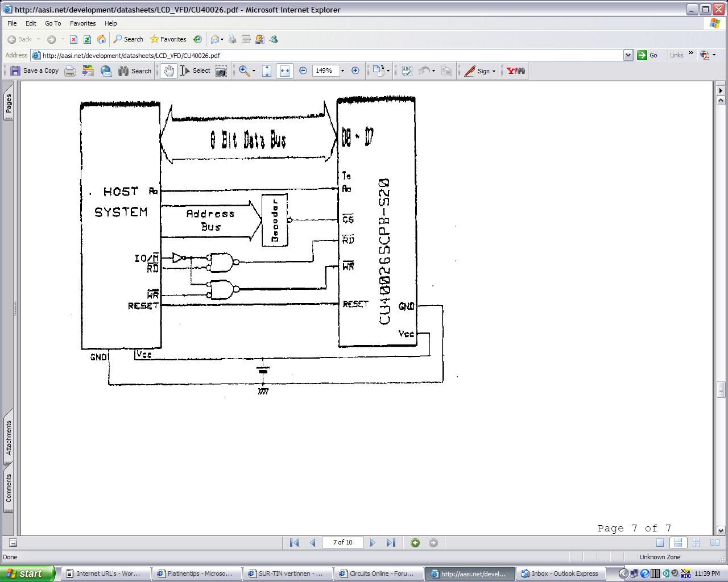Image resolution: width=728 pixels, height=582 pixels.
Task: Click the page number field
Action: click(x=342, y=543)
